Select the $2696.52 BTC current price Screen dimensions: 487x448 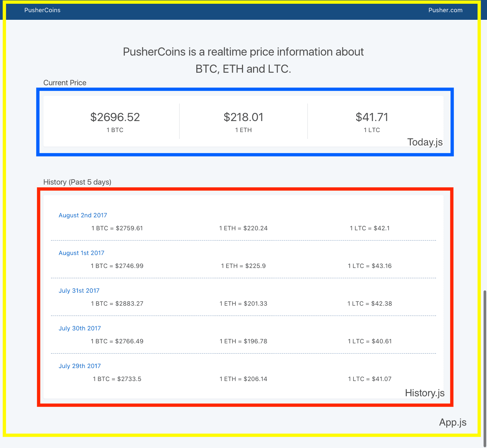pyautogui.click(x=115, y=117)
